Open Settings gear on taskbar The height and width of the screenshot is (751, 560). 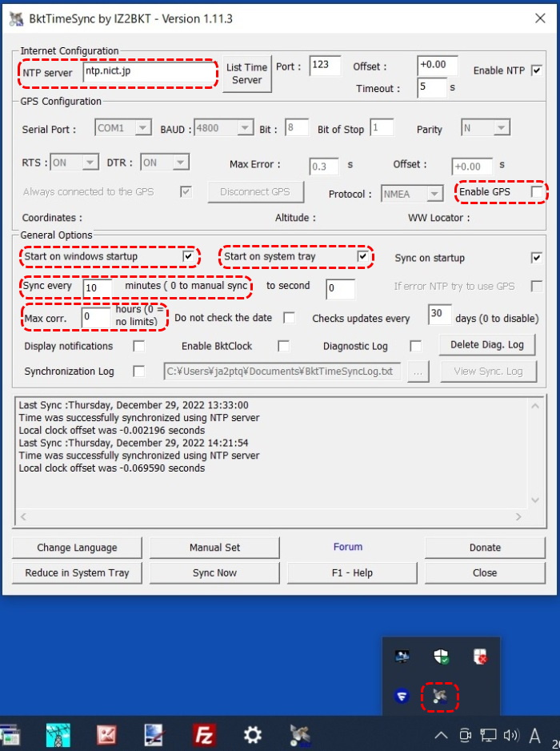point(252,735)
